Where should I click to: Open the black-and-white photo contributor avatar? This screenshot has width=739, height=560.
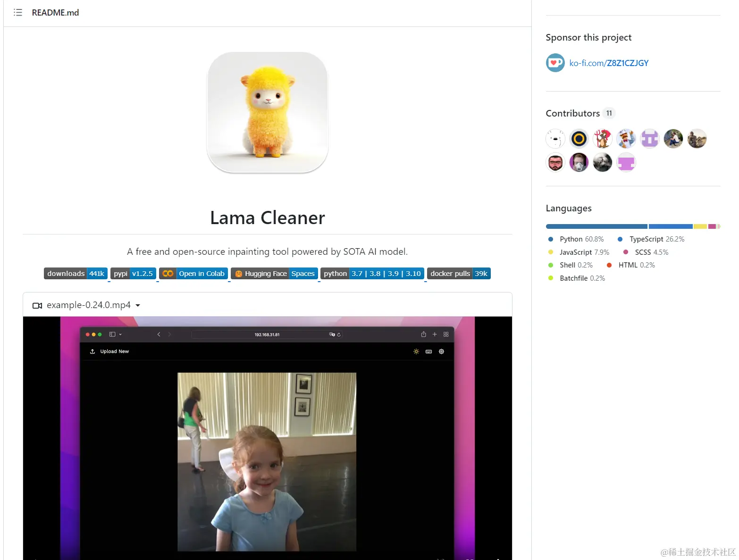(x=603, y=162)
